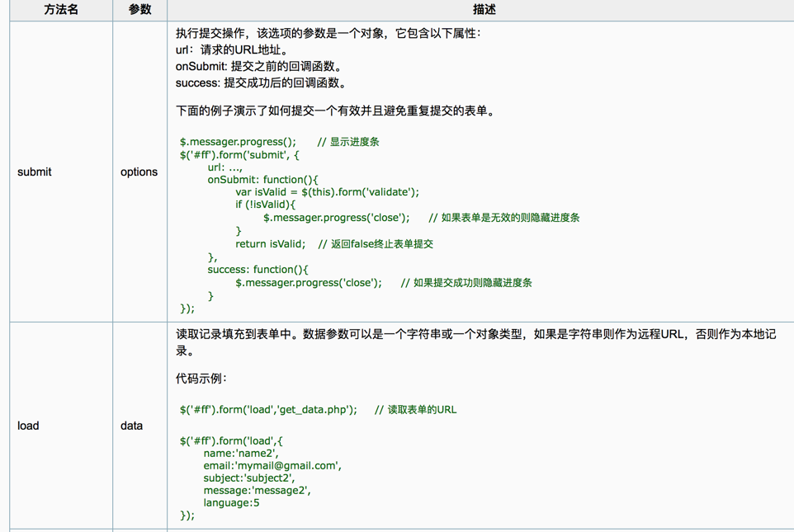Click the comment '// 如果提交成功则隐藏进度条'

click(466, 283)
